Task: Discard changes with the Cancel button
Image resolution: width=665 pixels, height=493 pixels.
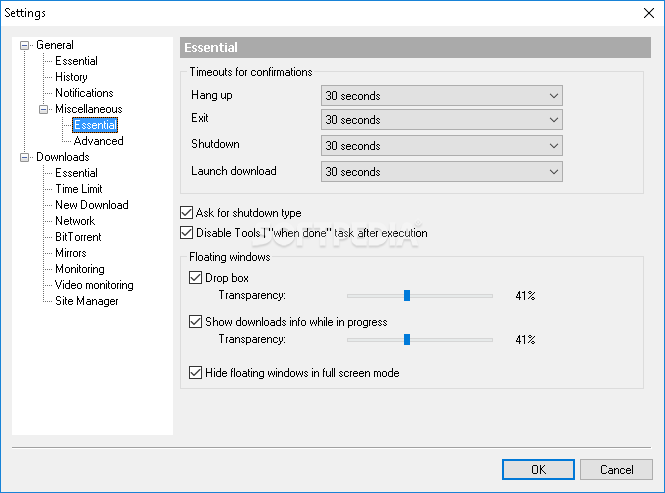Action: [x=616, y=470]
